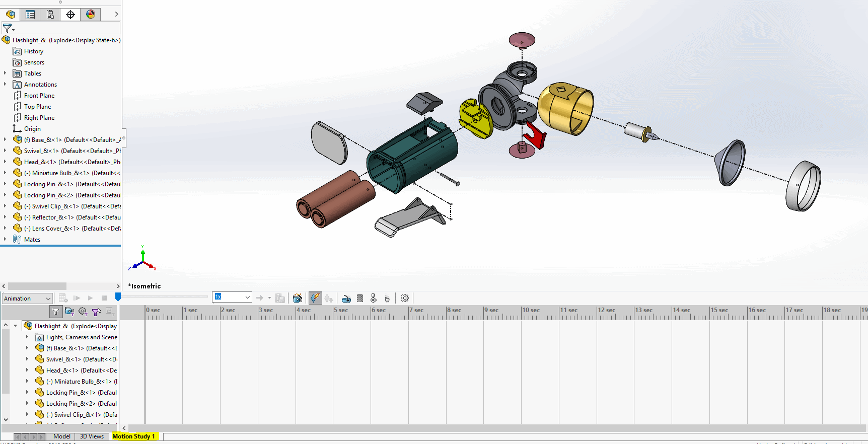The image size is (868, 444).
Task: Toggle Filter Selected in motion tree
Action: [x=96, y=312]
